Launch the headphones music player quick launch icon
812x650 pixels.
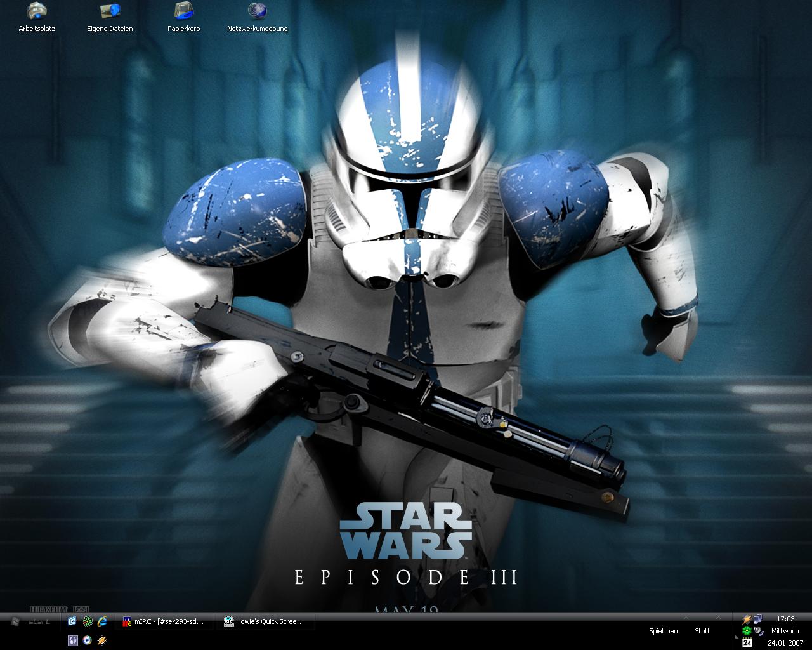click(x=73, y=640)
